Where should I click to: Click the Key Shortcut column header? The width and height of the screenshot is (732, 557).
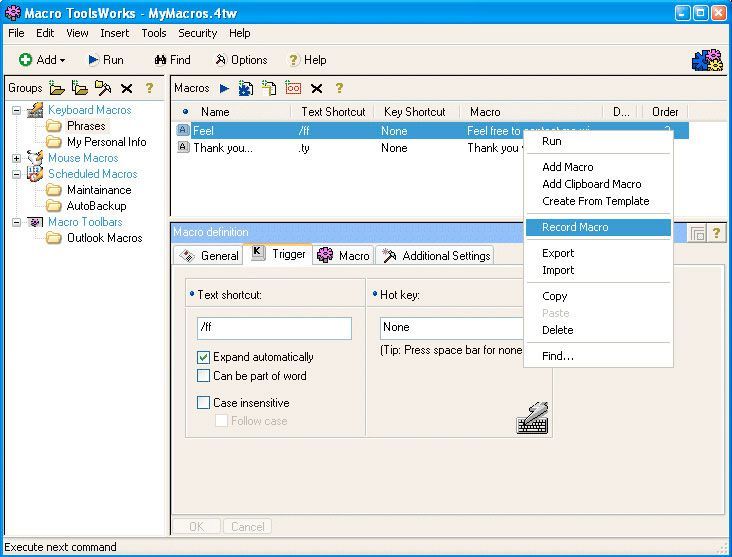tap(415, 112)
